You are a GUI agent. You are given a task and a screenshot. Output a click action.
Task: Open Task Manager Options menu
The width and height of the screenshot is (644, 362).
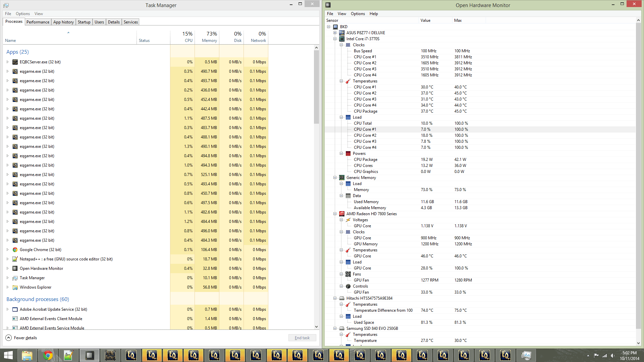tap(23, 14)
